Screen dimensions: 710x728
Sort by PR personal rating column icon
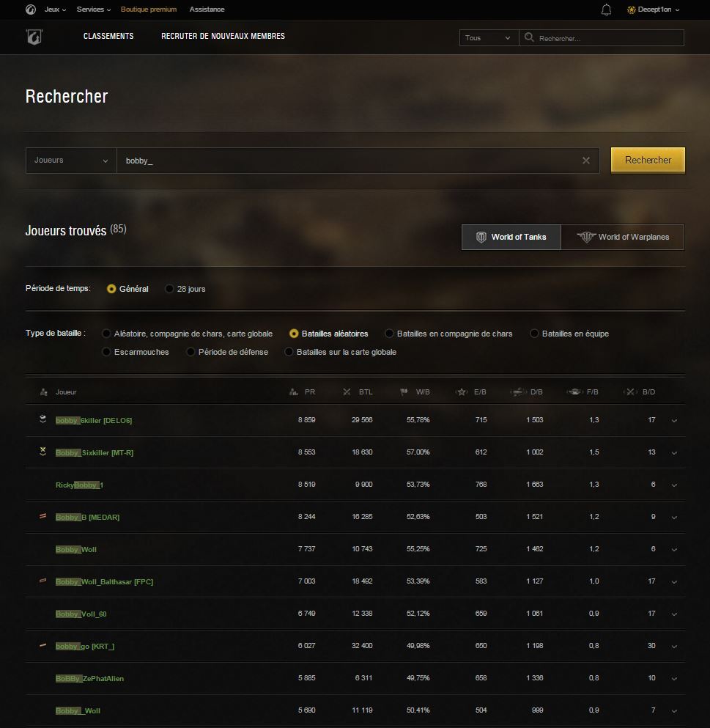point(294,392)
